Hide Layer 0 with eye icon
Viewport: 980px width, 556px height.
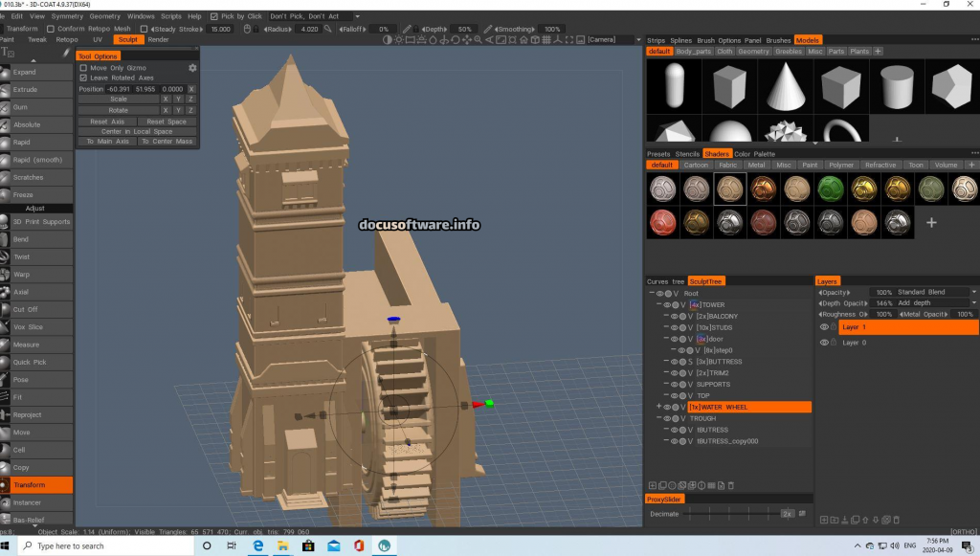click(x=824, y=343)
